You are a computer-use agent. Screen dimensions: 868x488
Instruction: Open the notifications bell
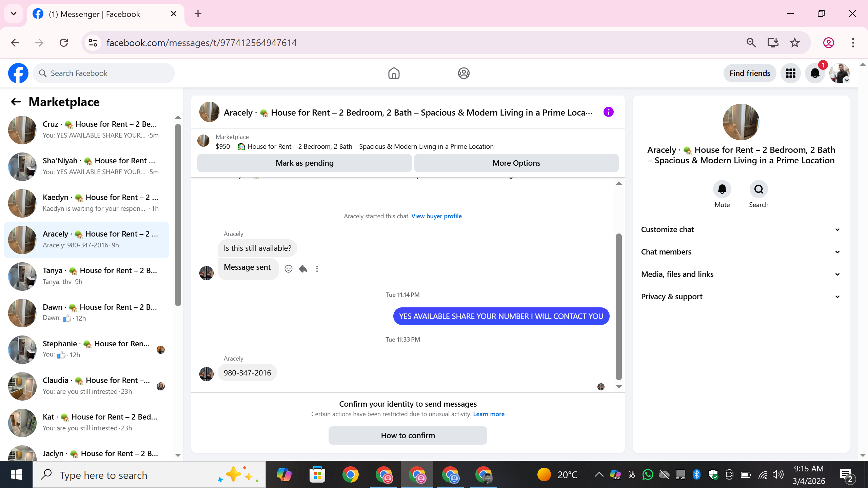pos(815,73)
